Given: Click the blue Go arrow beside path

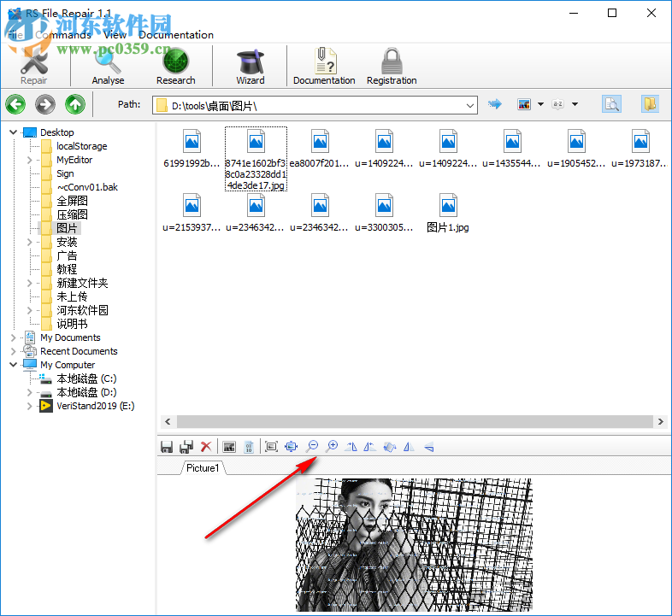Looking at the screenshot, I should [494, 103].
